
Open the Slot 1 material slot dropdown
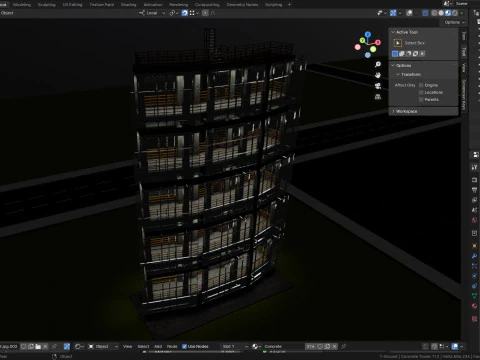[x=235, y=347]
